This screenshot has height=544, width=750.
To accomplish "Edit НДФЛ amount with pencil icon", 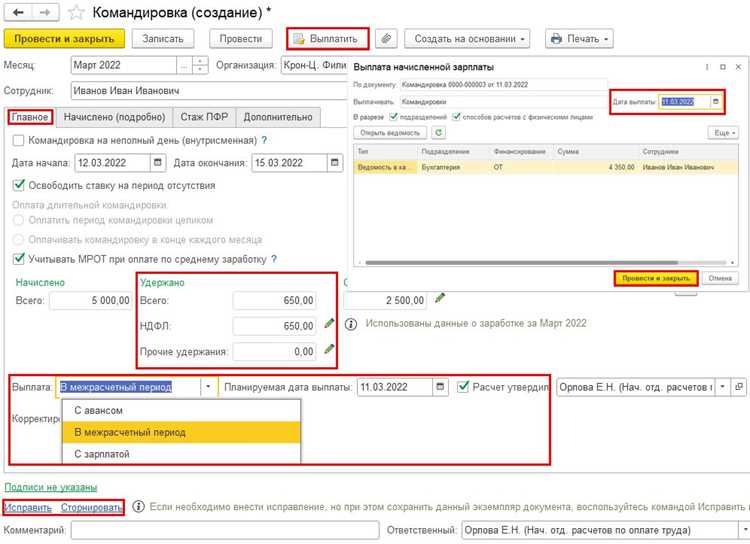I will (x=329, y=323).
